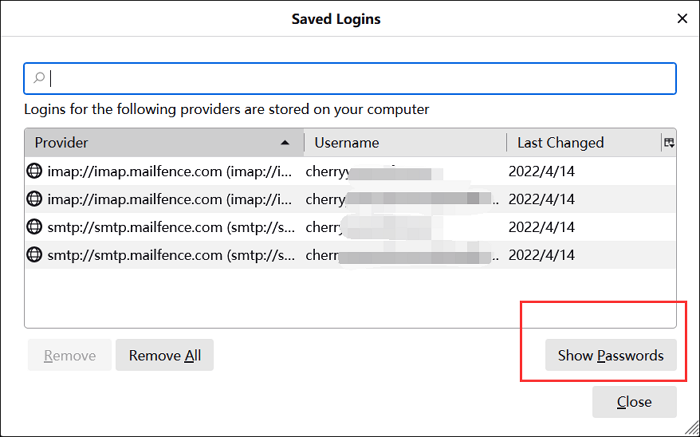Sort logins by Provider column header
The width and height of the screenshot is (700, 437).
pyautogui.click(x=150, y=143)
